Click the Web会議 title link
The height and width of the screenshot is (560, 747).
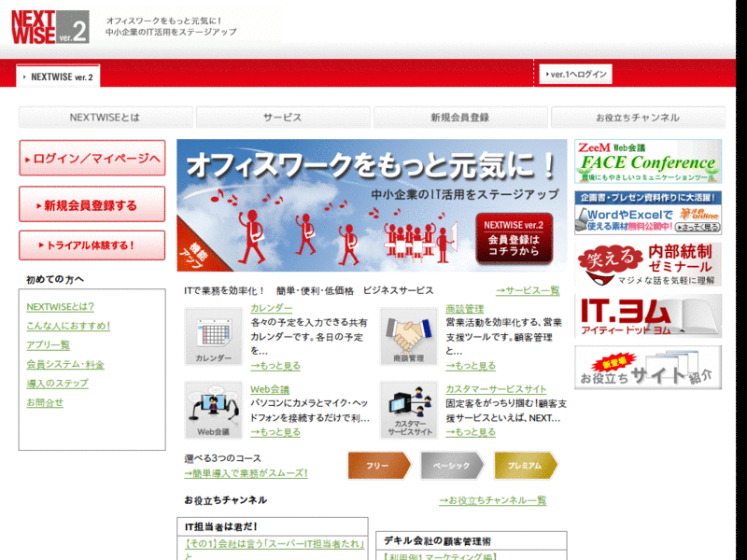(x=270, y=389)
